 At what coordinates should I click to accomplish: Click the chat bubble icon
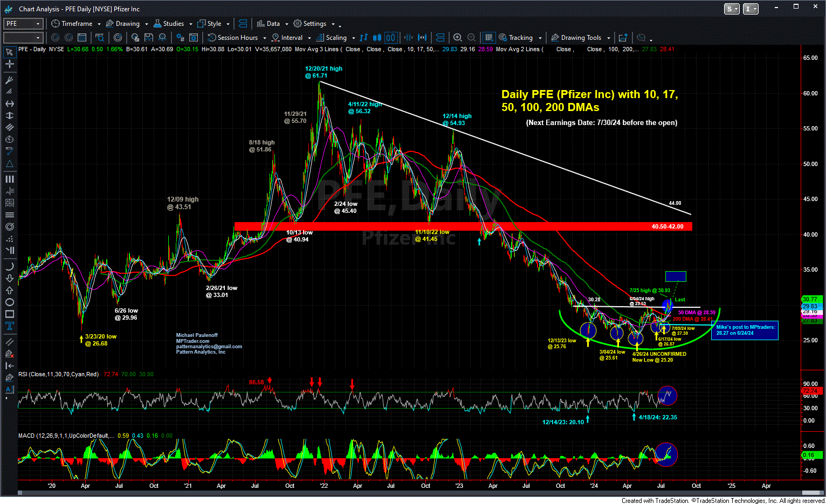click(641, 38)
